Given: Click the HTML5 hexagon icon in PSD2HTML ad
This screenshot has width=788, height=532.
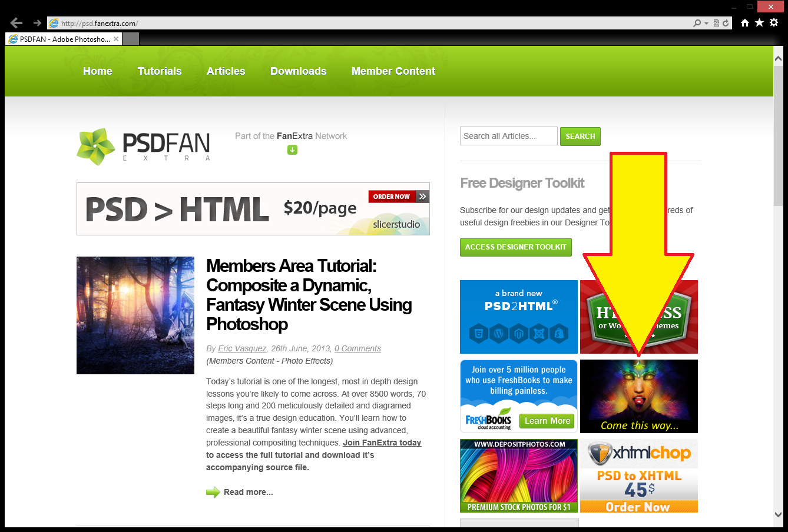Looking at the screenshot, I should (x=479, y=334).
